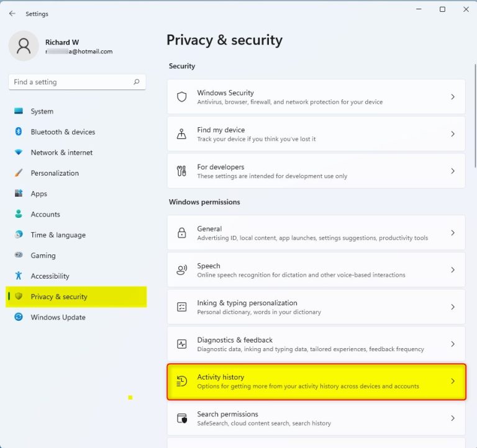The width and height of the screenshot is (477, 448).
Task: Open the Speech row chevron arrow
Action: click(453, 270)
